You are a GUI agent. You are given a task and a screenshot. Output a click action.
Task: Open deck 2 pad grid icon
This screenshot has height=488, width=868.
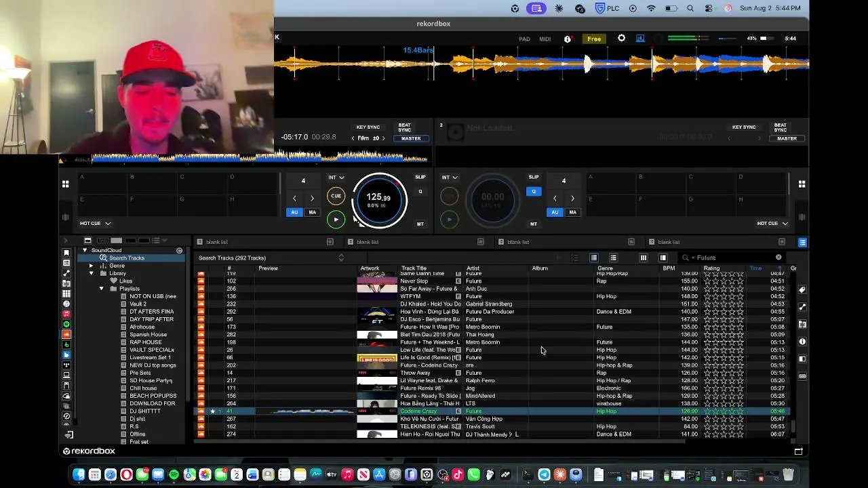802,184
